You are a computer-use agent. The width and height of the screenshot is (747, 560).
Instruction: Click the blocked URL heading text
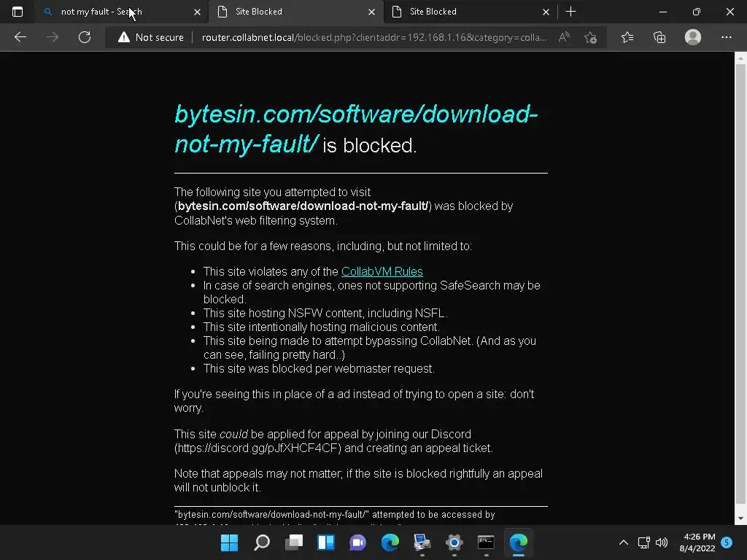click(356, 128)
